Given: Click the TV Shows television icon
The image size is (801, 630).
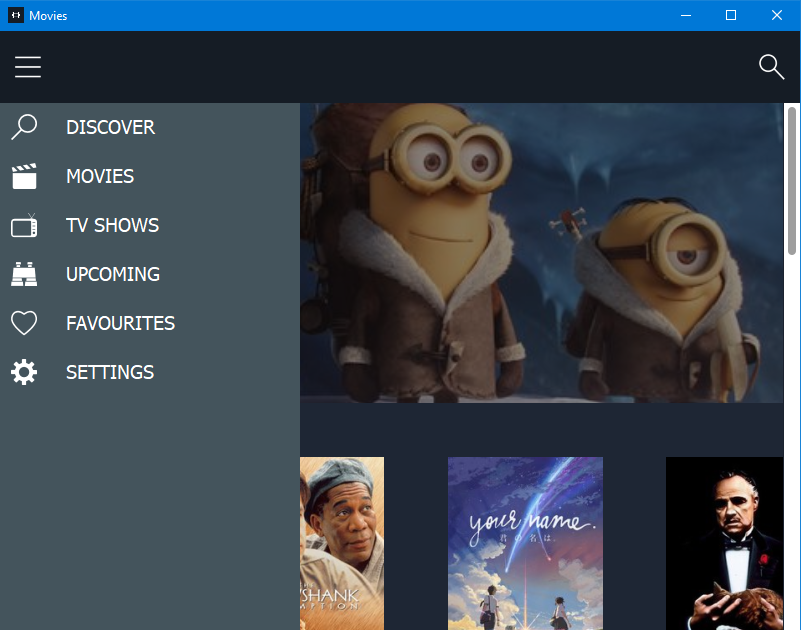Looking at the screenshot, I should click(24, 225).
